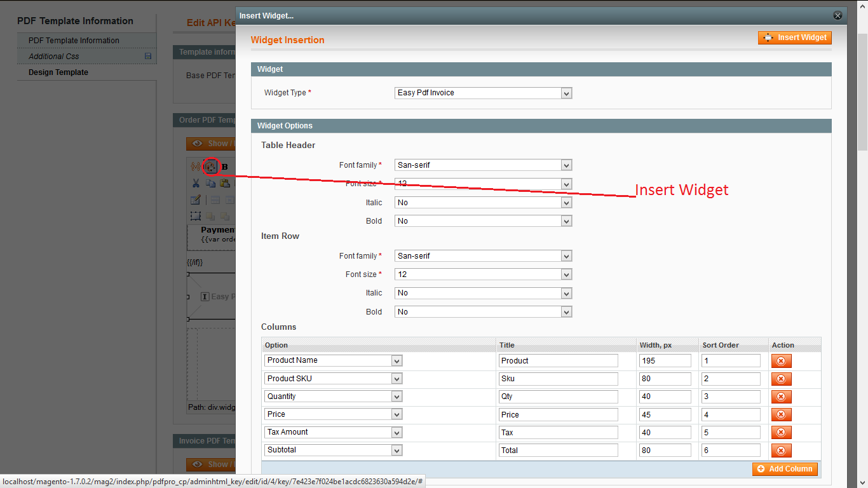Click the Product title input field
This screenshot has width=868, height=488.
[x=557, y=360]
